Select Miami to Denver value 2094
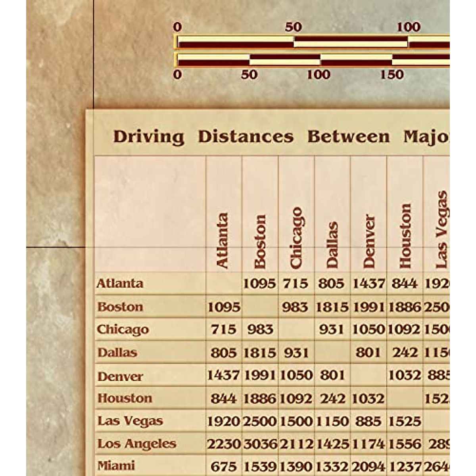Screen dimensions: 476x476 tap(369, 467)
